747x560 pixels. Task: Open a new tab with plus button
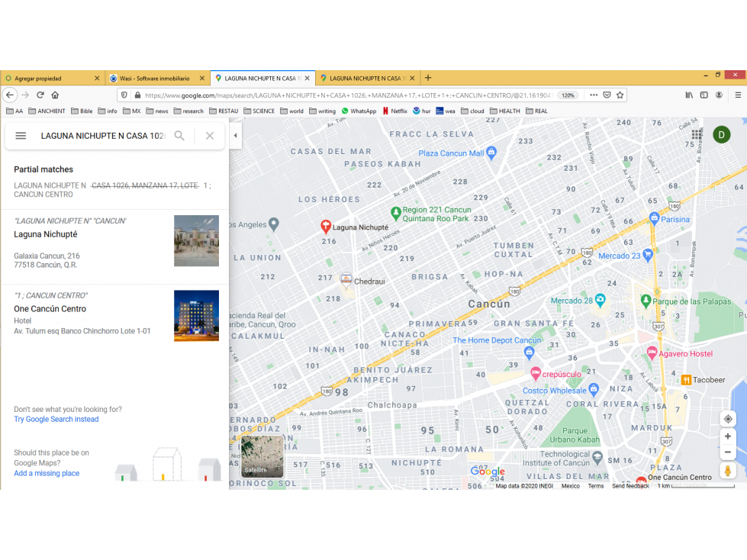428,78
